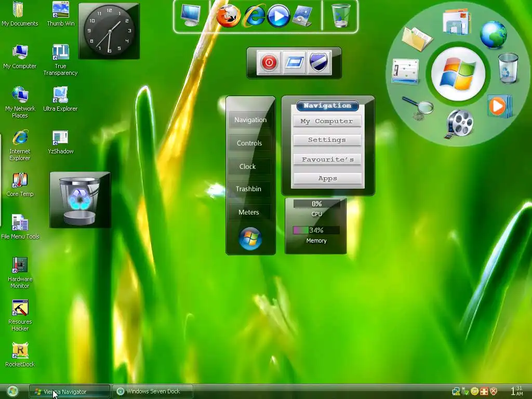Click the Settings navigation button
This screenshot has height=399, width=532.
(x=327, y=140)
